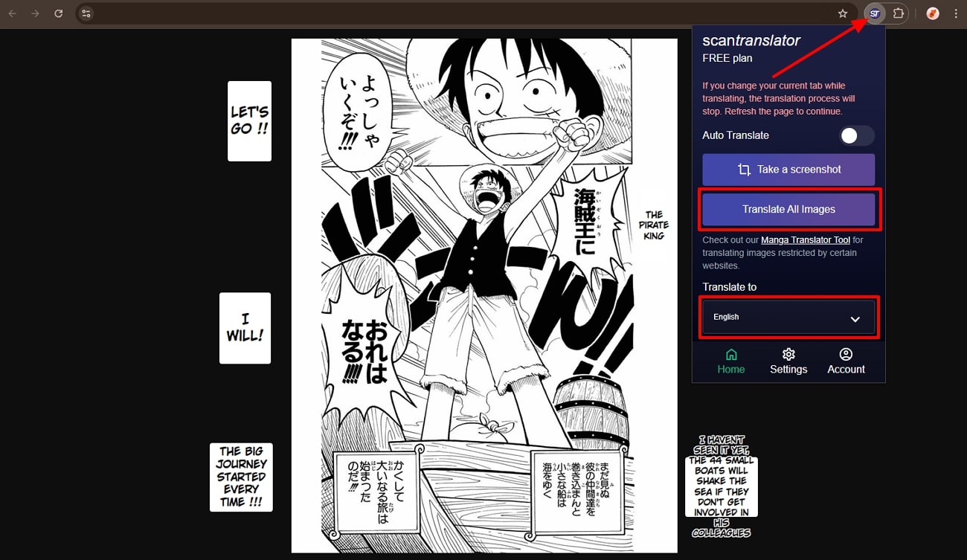Click the Translate to label

(x=730, y=287)
